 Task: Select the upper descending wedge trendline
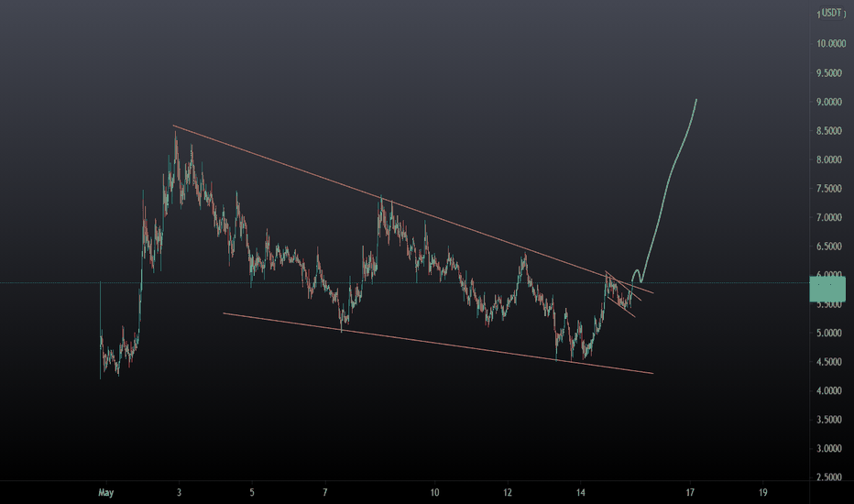click(413, 210)
